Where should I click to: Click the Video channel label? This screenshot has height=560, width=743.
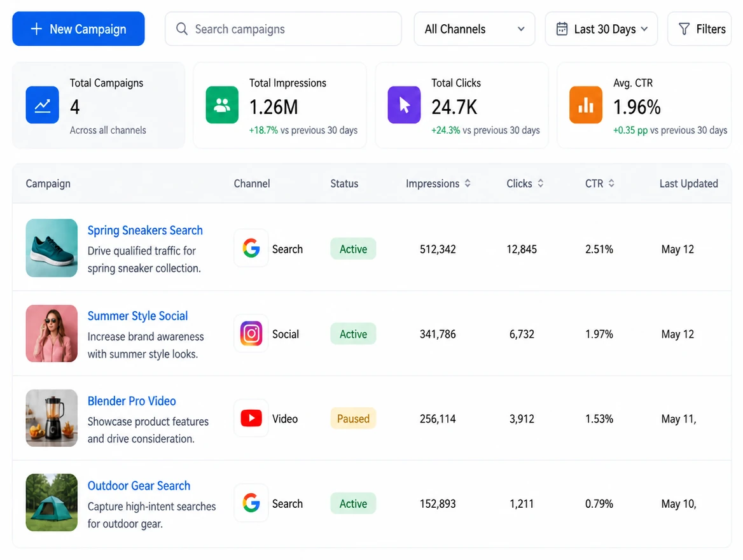tap(285, 419)
